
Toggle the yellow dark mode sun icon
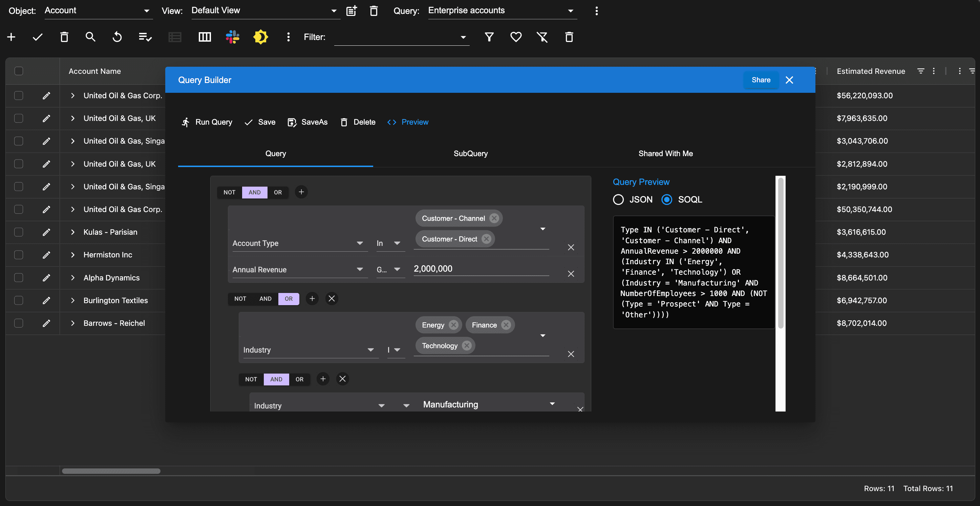(x=261, y=37)
